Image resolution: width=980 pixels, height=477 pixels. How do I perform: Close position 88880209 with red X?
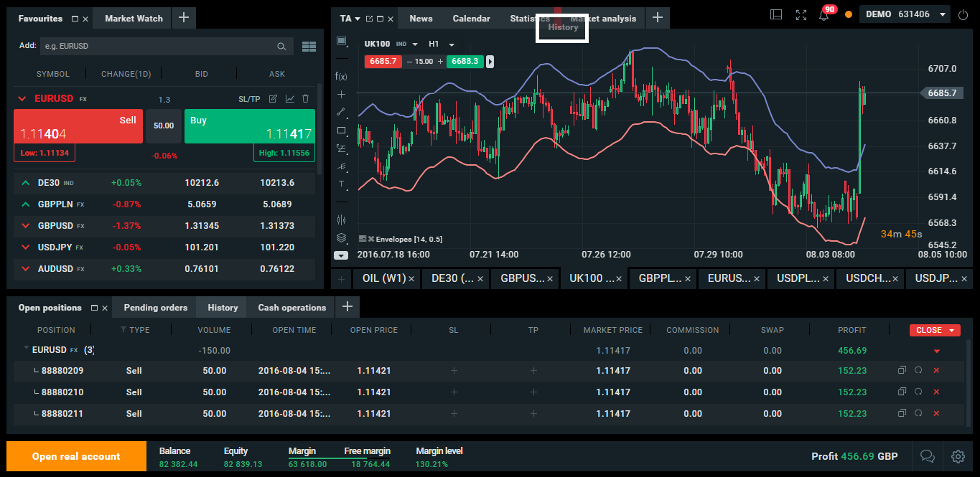pyautogui.click(x=935, y=371)
